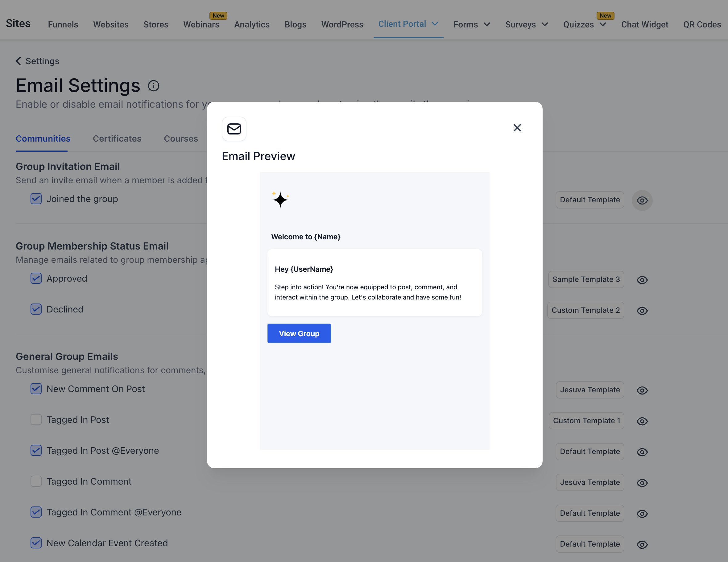Expand the Surveys dropdown
The image size is (728, 562).
(x=526, y=25)
